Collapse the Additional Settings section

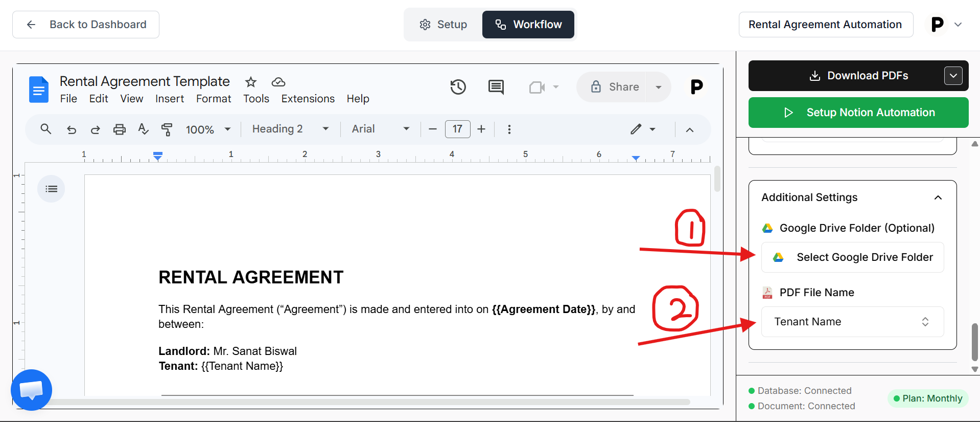coord(938,197)
